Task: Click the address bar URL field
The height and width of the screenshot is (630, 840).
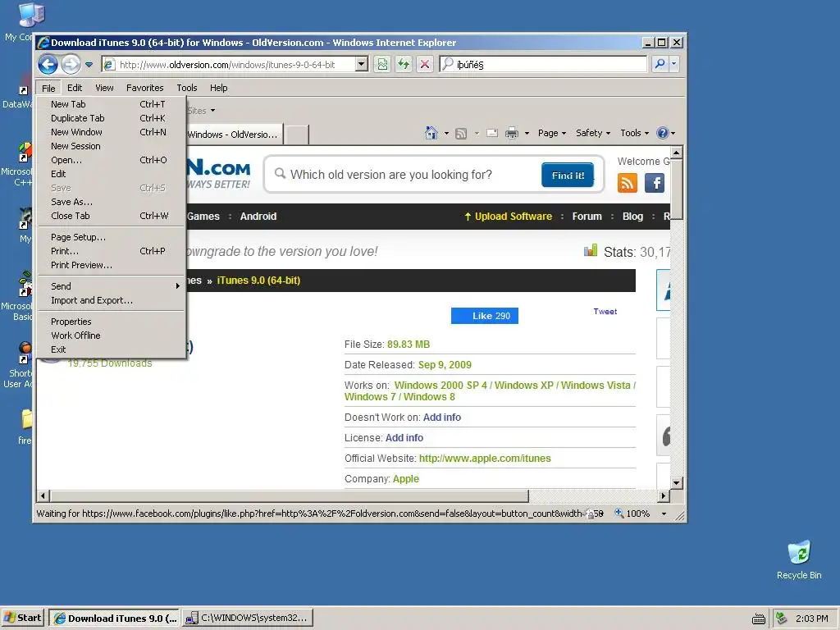Action: click(230, 64)
